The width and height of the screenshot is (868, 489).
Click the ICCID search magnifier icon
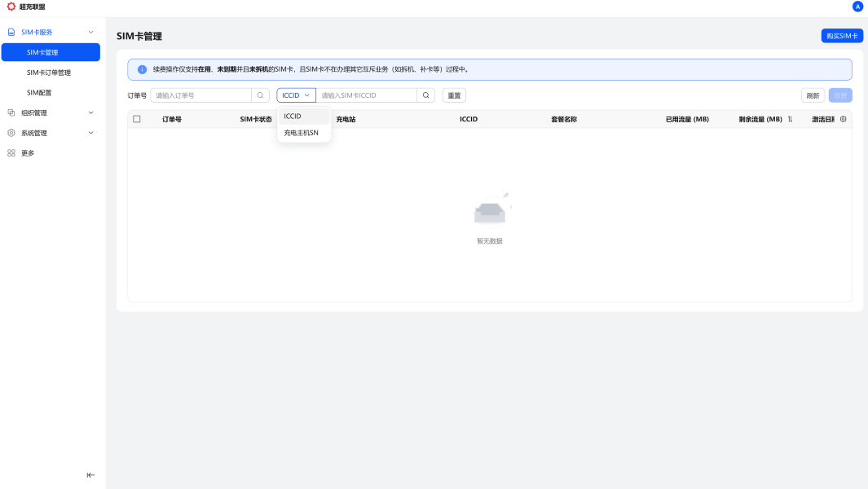point(425,95)
